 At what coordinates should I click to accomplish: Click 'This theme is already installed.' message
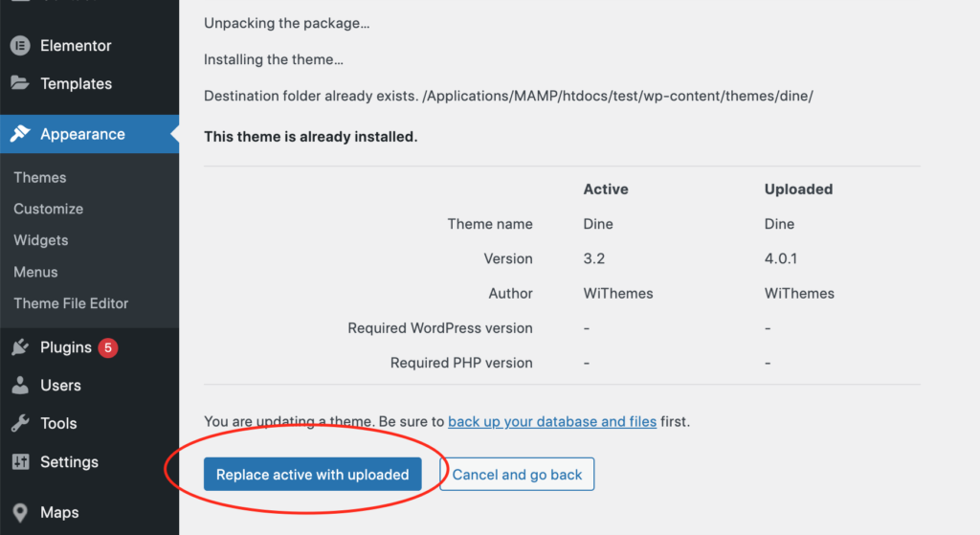311,137
